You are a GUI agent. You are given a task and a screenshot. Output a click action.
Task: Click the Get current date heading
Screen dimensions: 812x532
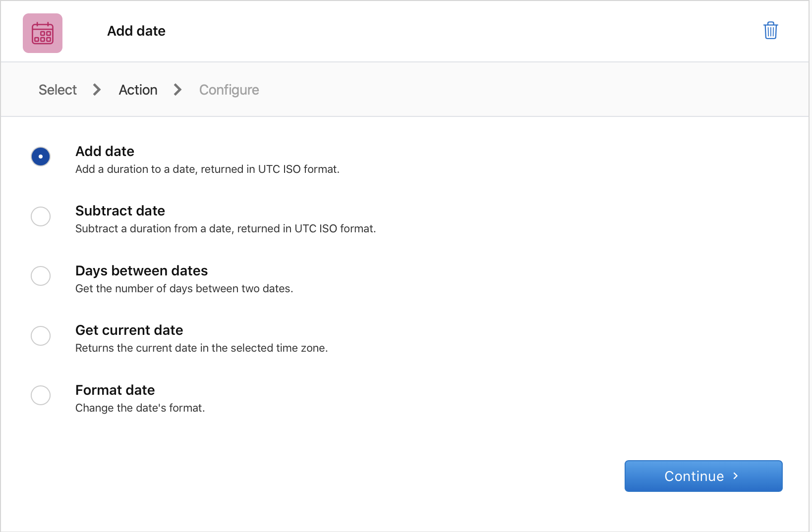[x=129, y=330]
